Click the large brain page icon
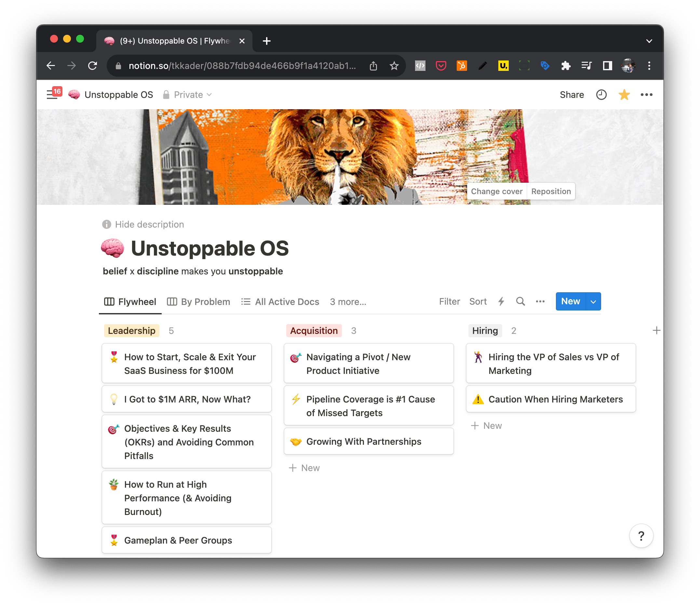 [x=113, y=248]
